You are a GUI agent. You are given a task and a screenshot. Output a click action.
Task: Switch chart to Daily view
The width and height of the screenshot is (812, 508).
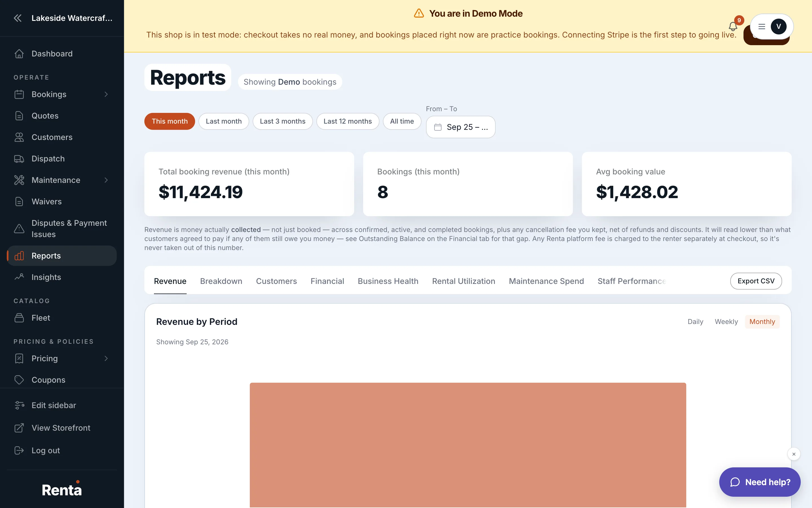click(x=695, y=321)
